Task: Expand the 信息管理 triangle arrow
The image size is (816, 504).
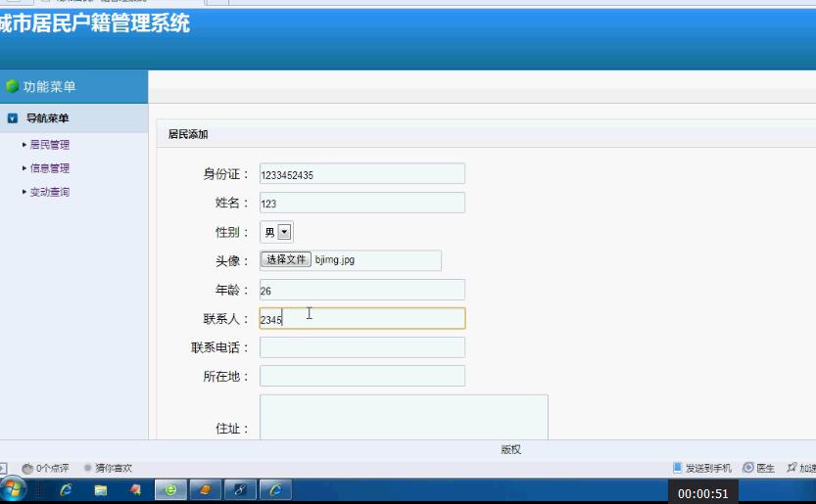Action: coord(24,168)
